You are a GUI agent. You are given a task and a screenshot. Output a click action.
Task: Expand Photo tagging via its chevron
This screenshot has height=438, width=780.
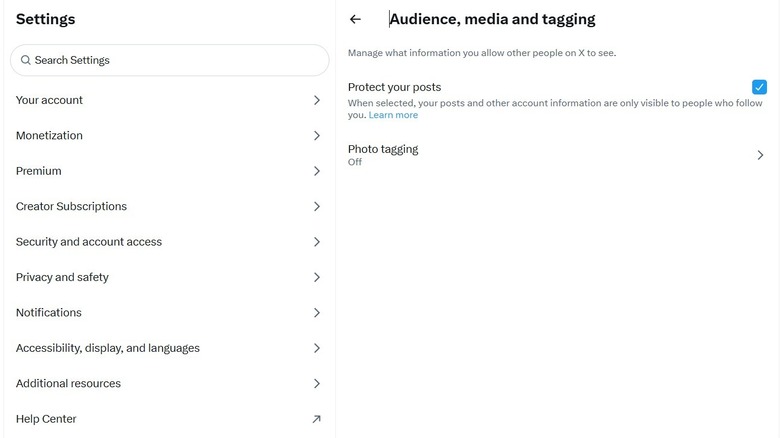[760, 155]
